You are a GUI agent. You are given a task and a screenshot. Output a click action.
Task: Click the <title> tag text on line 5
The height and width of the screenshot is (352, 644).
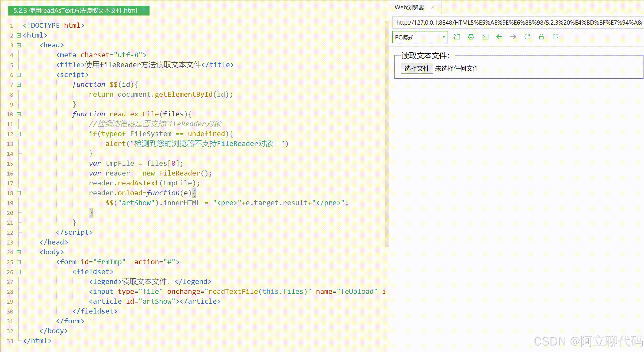[x=145, y=65]
